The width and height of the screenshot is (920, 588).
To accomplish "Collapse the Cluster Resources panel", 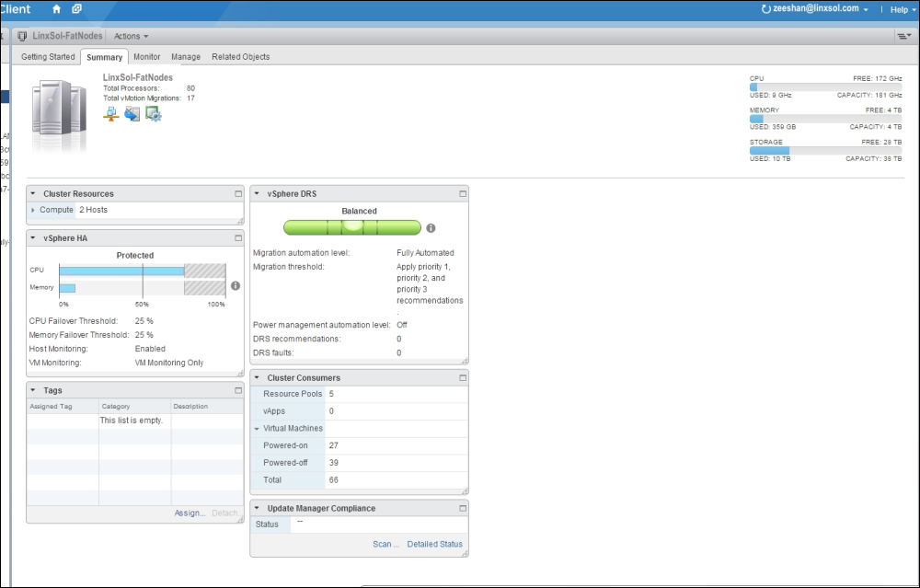I will (x=33, y=193).
